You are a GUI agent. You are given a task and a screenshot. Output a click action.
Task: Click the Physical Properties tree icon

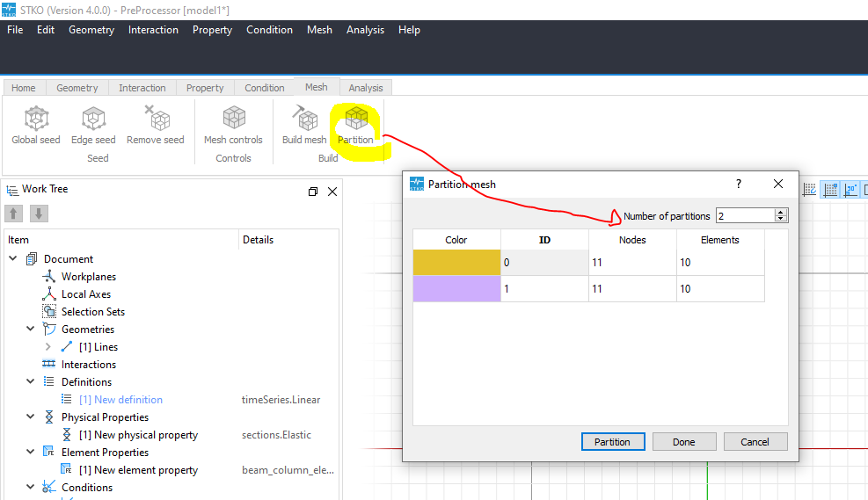click(49, 417)
